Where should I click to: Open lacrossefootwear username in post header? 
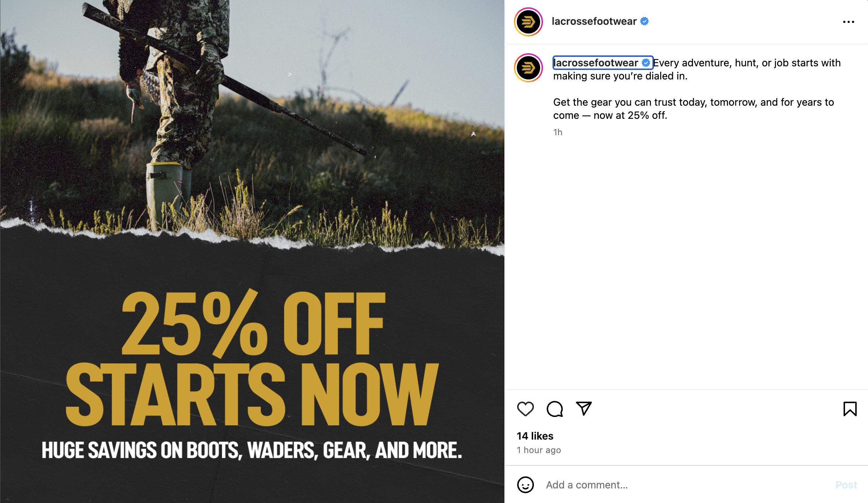pos(594,22)
